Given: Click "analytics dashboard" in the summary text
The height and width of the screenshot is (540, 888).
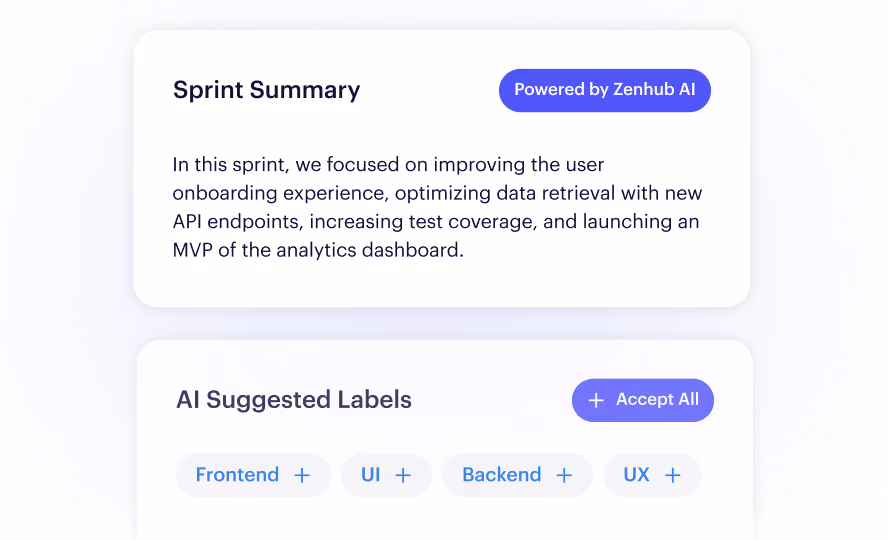Looking at the screenshot, I should coord(368,250).
